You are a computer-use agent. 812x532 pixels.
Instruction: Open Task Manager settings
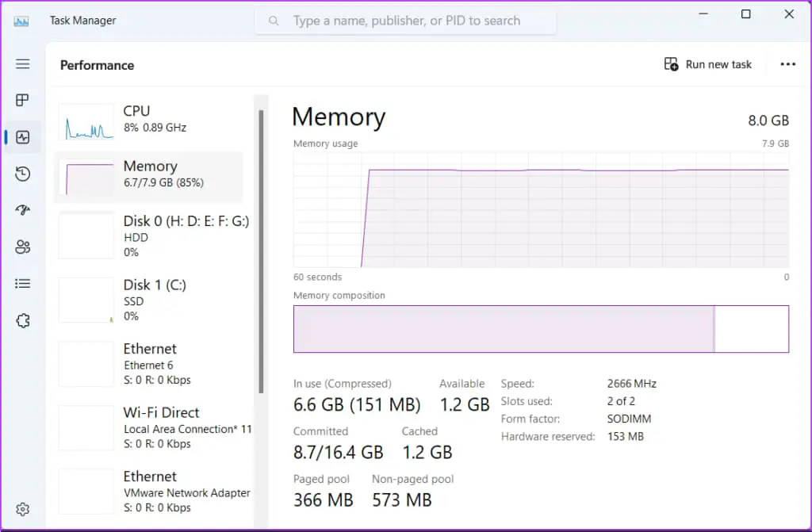point(22,509)
